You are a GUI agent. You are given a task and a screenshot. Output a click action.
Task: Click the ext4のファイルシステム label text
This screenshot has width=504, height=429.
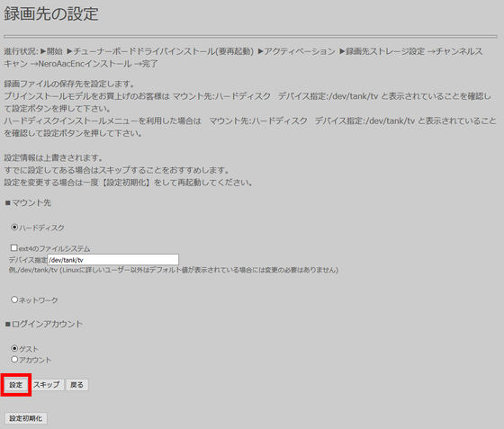[x=54, y=248]
